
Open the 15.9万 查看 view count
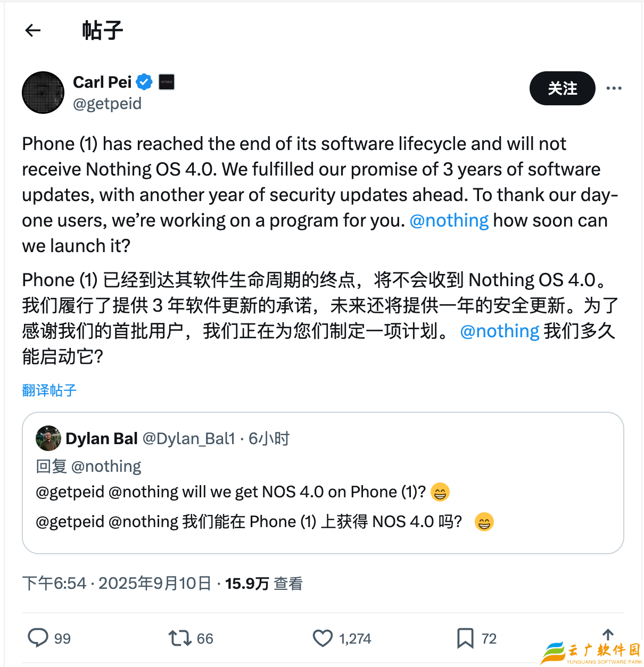pos(264,583)
